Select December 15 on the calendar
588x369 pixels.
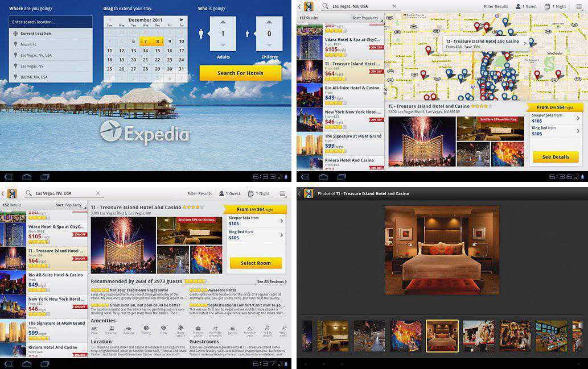pos(158,51)
